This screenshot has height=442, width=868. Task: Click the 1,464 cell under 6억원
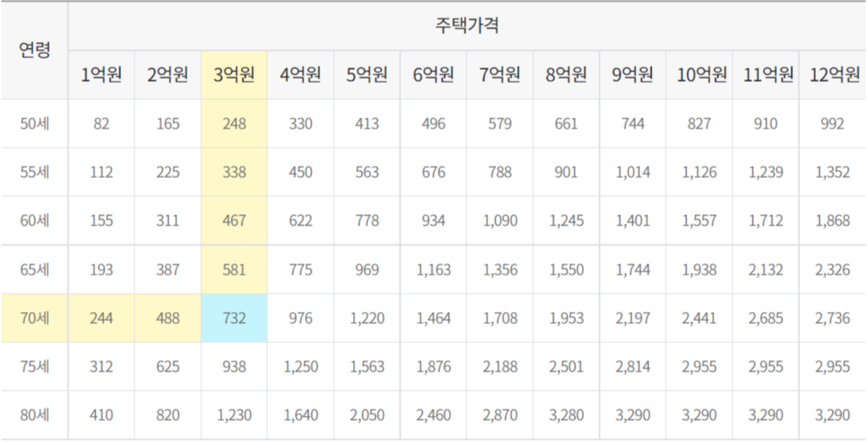pyautogui.click(x=433, y=318)
